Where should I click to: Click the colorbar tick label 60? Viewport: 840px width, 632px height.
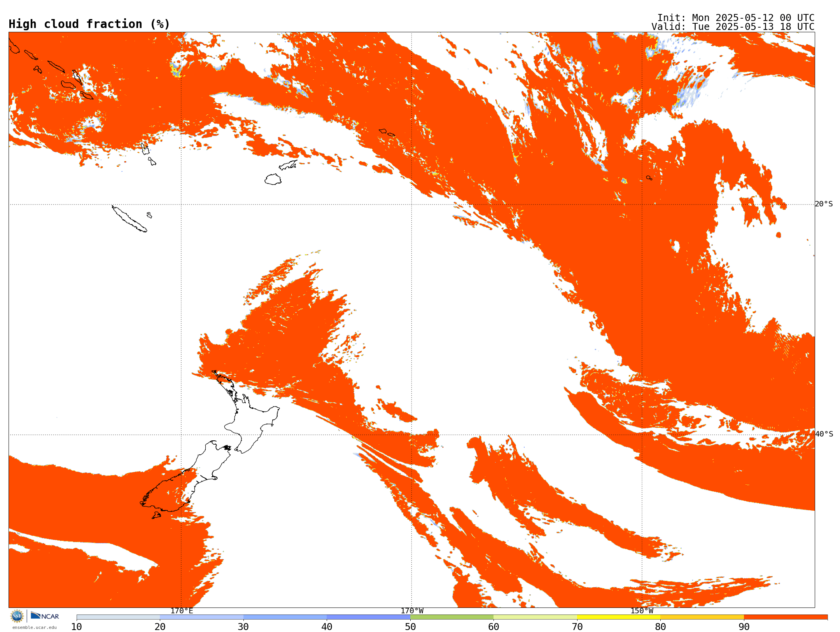pyautogui.click(x=493, y=627)
